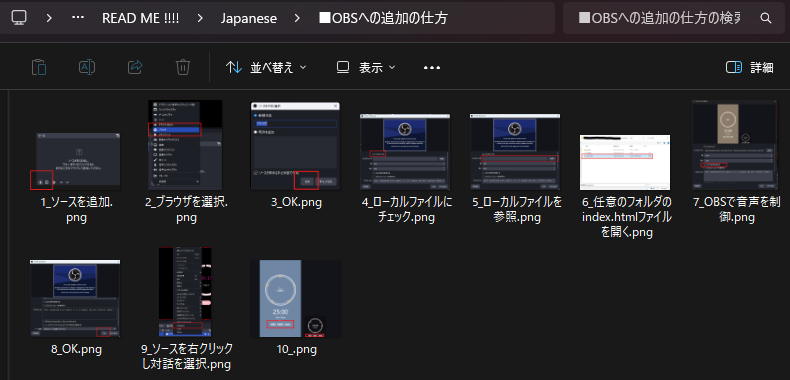Select thumbnail of 1_ソースを追加.png
790x380 pixels.
tap(77, 162)
